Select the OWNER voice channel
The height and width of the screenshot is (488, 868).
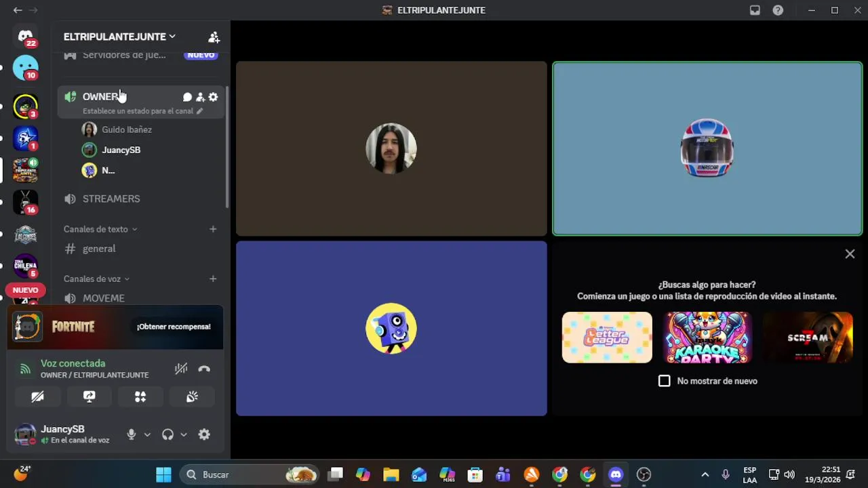pyautogui.click(x=140, y=102)
